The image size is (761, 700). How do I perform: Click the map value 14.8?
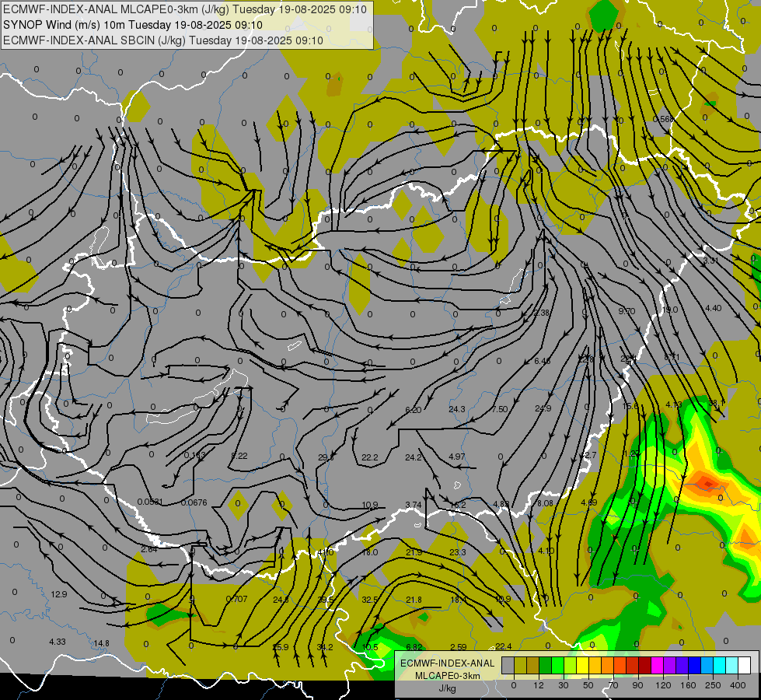tap(101, 643)
